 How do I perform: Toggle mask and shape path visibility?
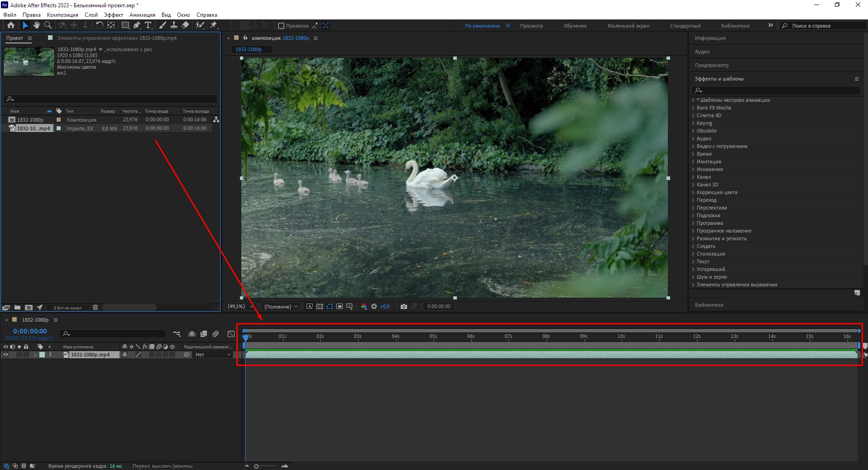330,306
